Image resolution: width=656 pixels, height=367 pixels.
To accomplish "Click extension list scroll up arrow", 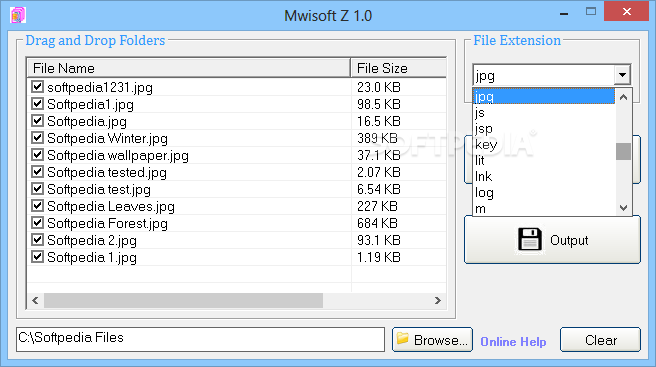I will [x=623, y=97].
